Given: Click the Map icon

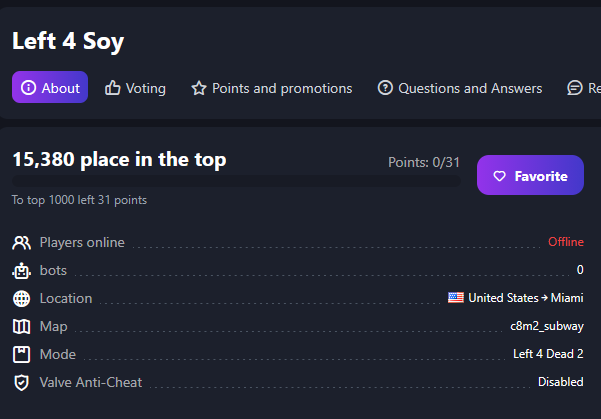Looking at the screenshot, I should 21,326.
